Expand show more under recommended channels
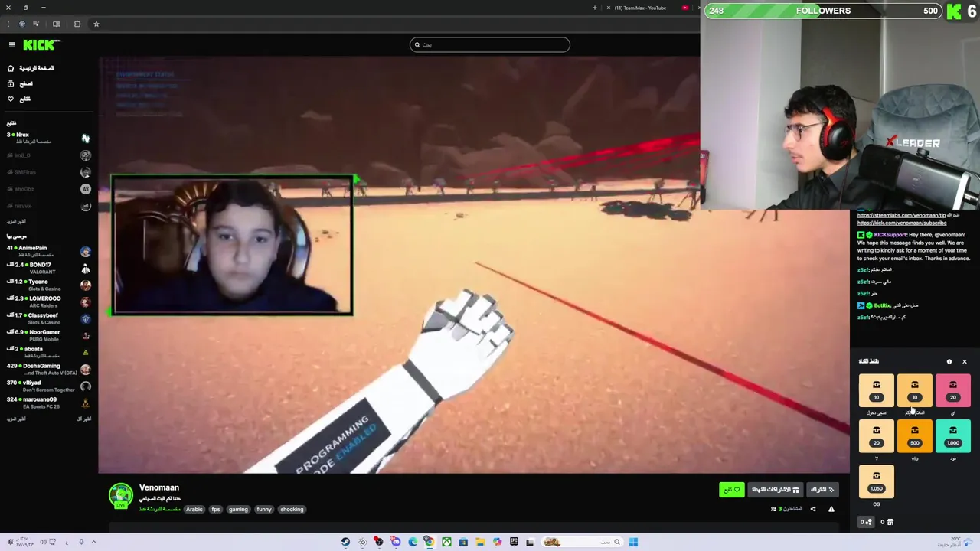Viewport: 980px width, 551px height. pyautogui.click(x=16, y=419)
